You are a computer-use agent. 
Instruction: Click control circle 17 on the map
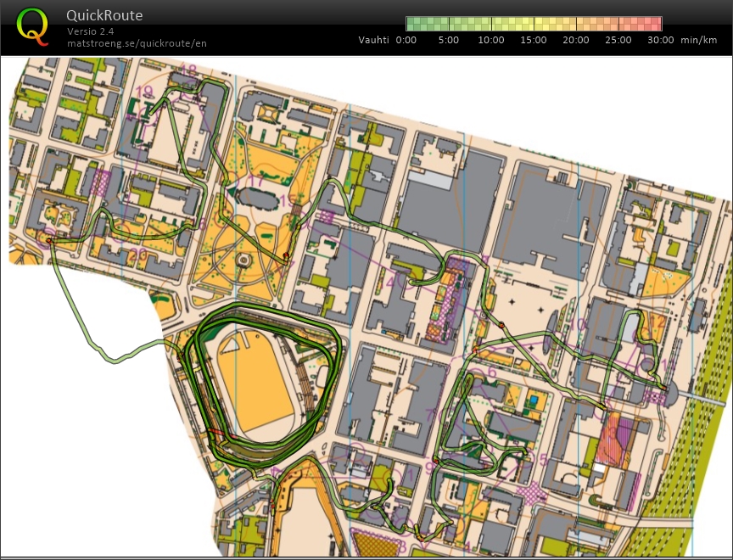click(255, 181)
